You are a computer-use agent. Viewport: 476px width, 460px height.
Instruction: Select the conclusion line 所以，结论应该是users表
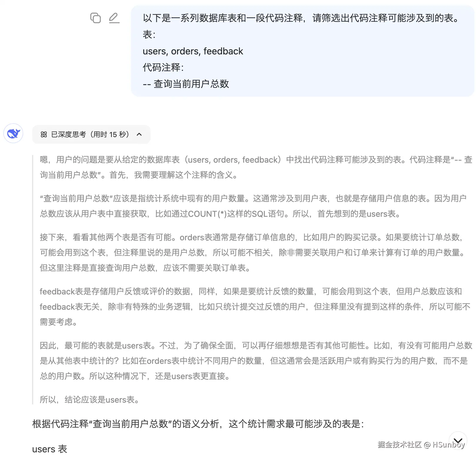[x=90, y=399]
